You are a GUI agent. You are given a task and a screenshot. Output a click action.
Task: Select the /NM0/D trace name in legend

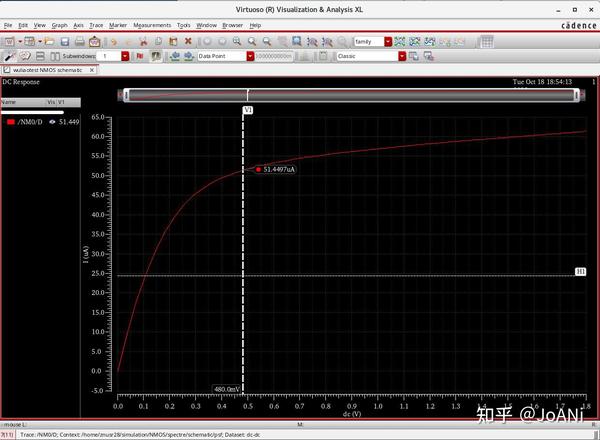coord(30,122)
